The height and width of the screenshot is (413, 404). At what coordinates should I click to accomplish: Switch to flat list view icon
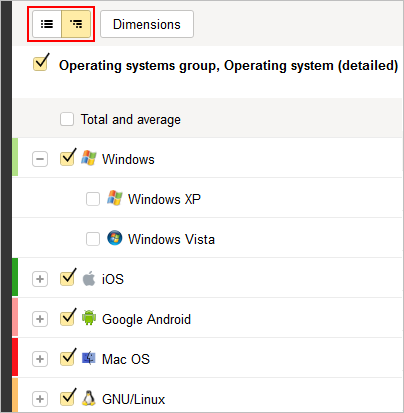(47, 24)
